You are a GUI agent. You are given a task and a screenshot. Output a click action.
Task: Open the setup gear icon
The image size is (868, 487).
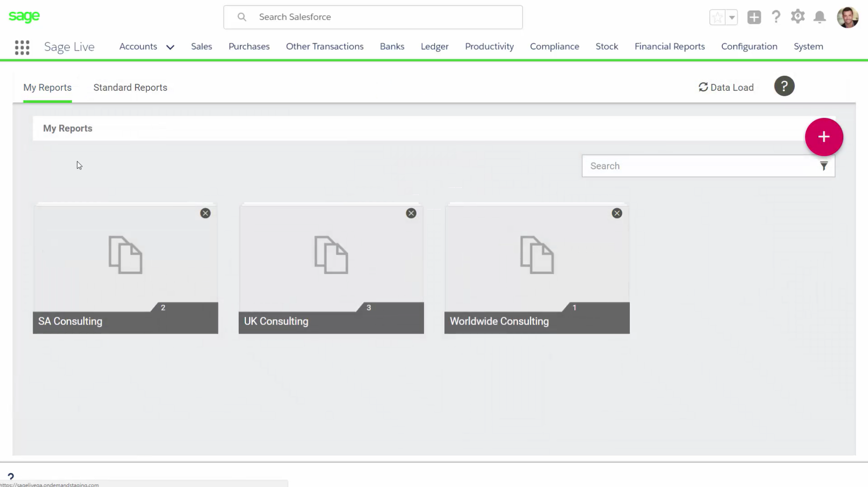(x=798, y=17)
